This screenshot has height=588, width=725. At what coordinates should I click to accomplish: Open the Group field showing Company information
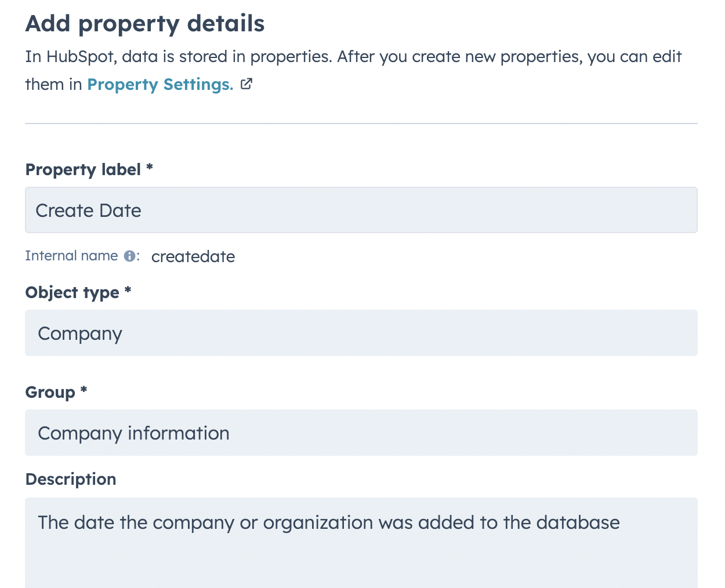tap(361, 433)
